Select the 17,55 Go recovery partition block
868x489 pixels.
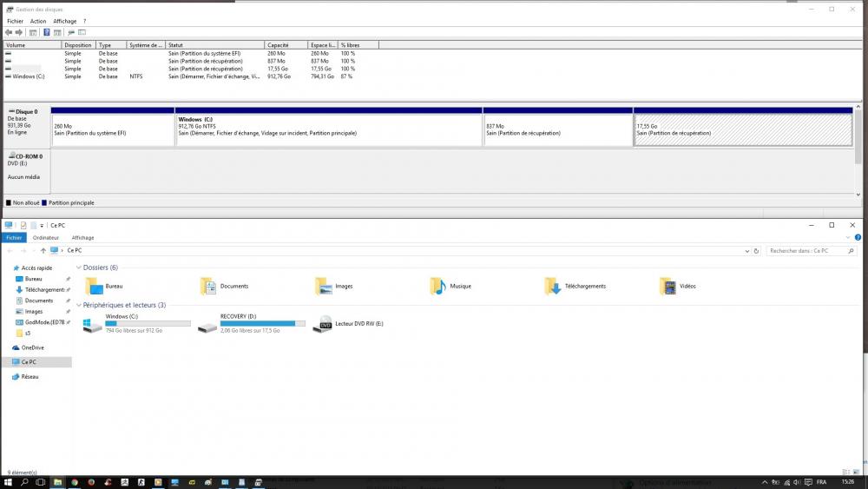click(x=743, y=130)
